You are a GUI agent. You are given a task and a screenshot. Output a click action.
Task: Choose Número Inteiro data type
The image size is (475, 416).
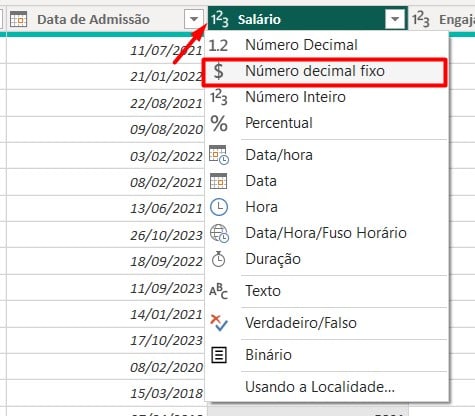coord(327,97)
